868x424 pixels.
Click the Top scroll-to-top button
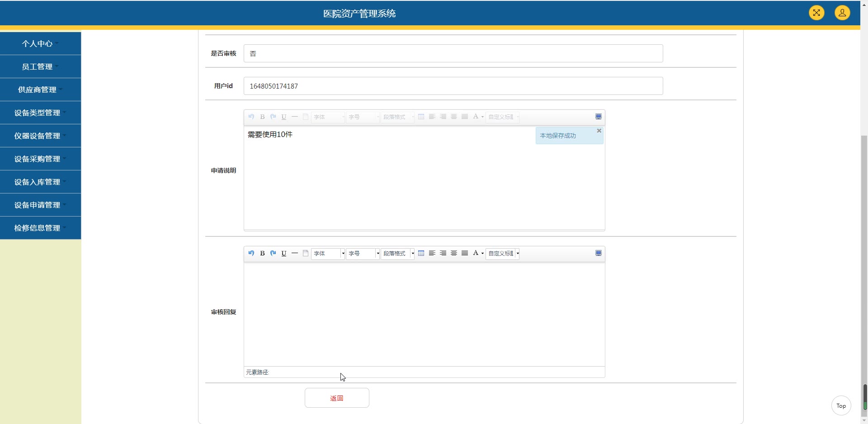tap(841, 405)
